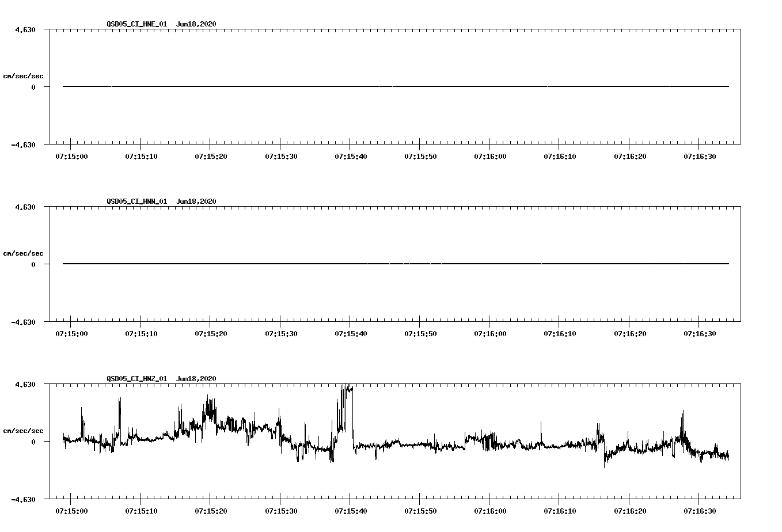Click the zero axis label of HNZ plot
This screenshot has height=532, width=782.
tap(33, 442)
